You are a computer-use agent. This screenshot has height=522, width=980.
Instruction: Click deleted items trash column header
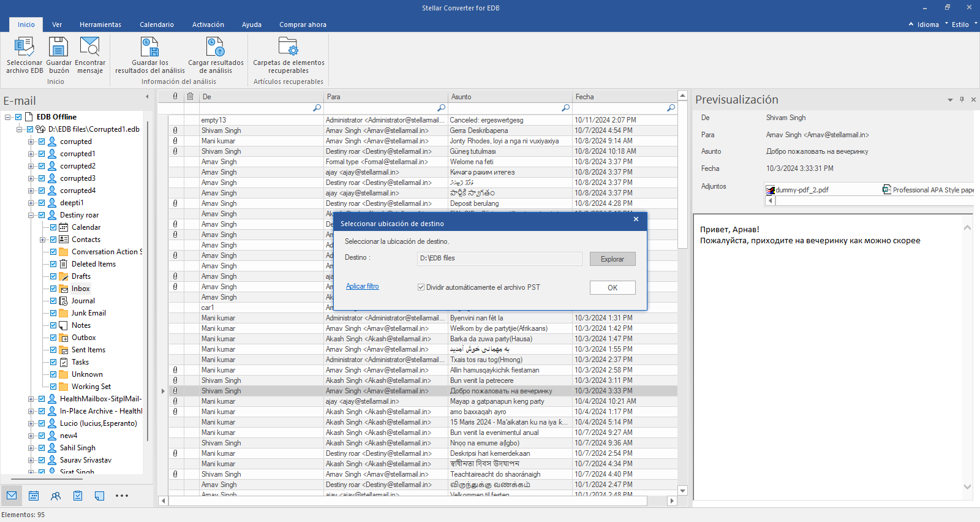pos(190,97)
